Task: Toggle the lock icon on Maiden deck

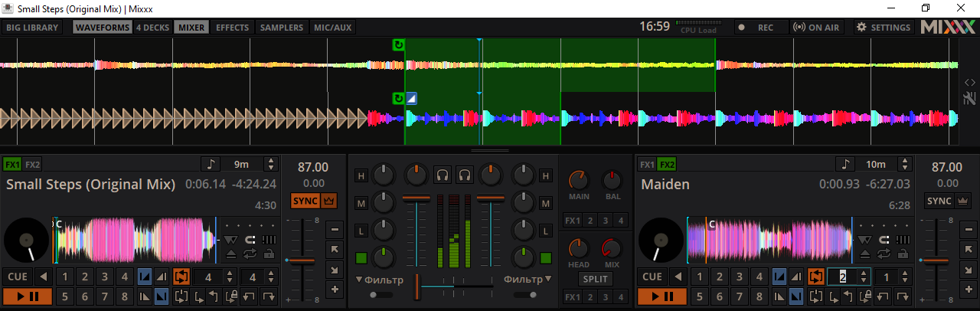Action: coord(903,254)
